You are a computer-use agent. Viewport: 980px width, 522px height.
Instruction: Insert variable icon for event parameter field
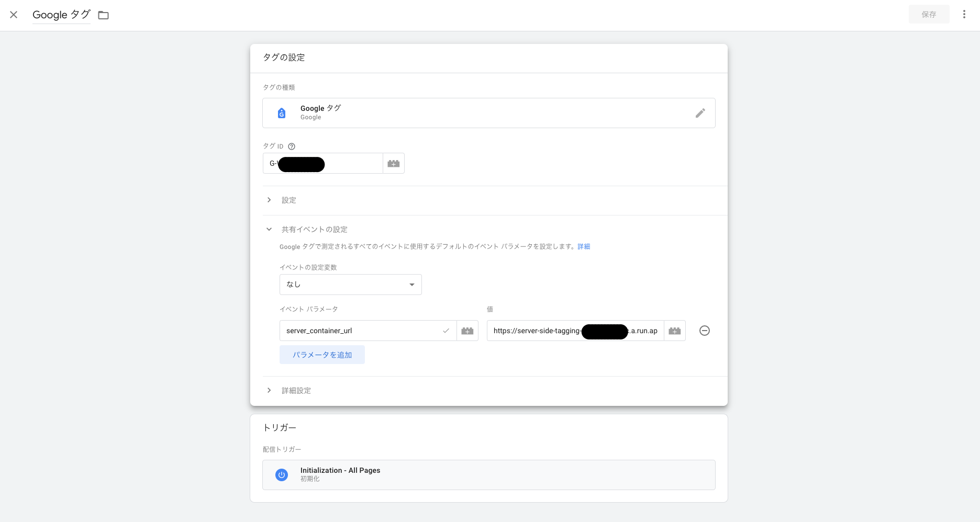click(x=467, y=331)
